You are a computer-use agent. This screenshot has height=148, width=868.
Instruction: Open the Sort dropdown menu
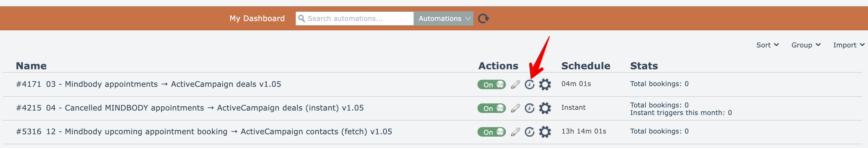767,45
